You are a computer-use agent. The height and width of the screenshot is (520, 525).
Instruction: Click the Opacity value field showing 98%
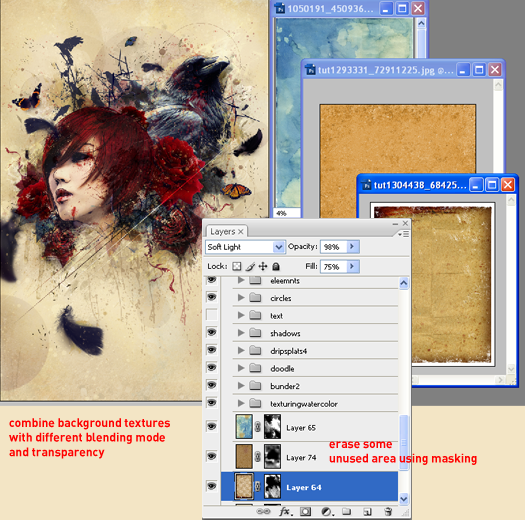click(333, 247)
